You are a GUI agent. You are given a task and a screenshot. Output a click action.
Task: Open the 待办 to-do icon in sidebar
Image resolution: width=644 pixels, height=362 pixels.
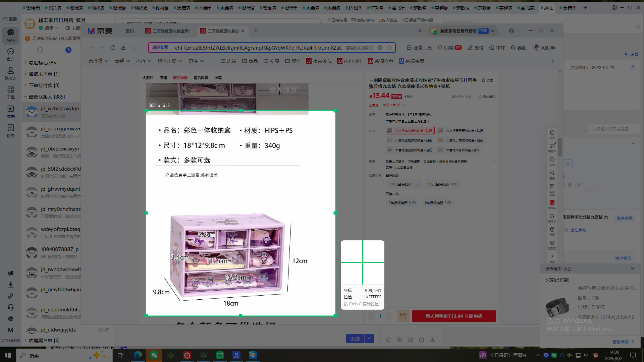point(11,131)
